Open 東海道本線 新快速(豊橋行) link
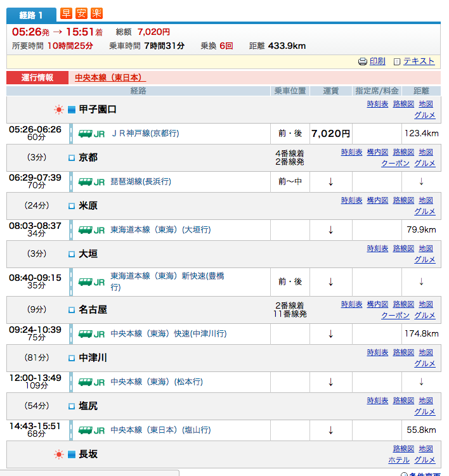Screen dimensions: 449x476 (167, 281)
